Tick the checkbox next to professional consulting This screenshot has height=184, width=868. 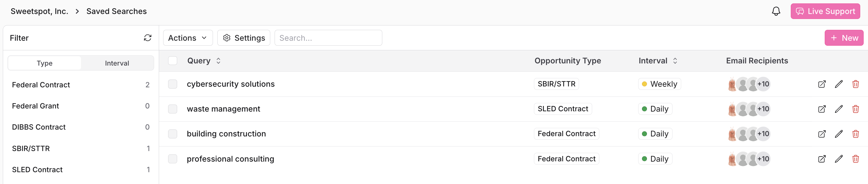[173, 159]
